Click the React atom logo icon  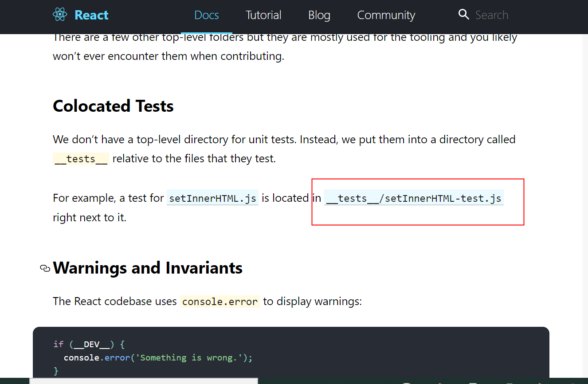[x=60, y=15]
